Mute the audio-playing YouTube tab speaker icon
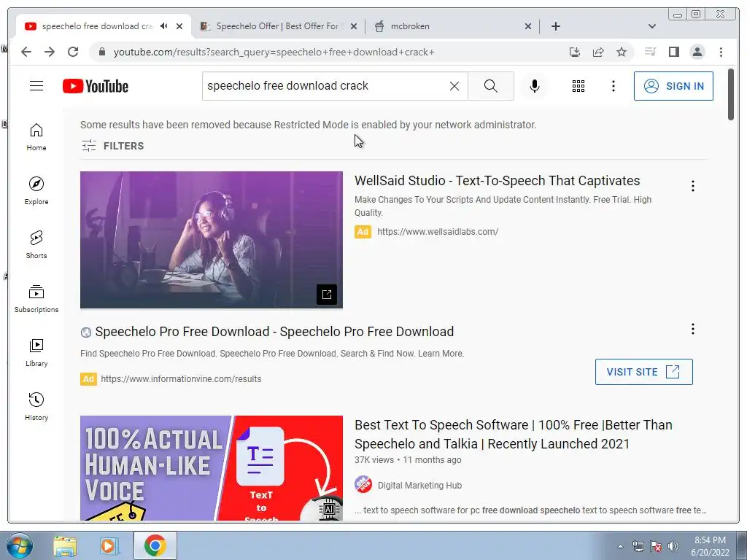 (164, 26)
